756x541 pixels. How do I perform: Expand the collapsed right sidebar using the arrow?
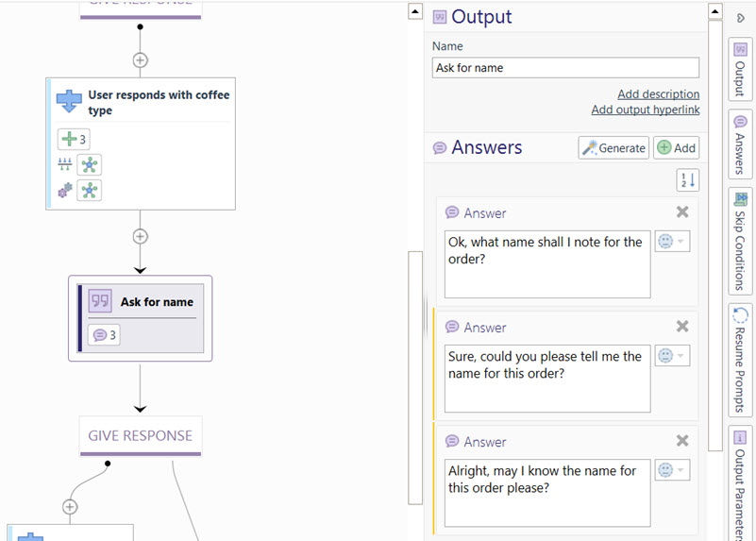tap(741, 18)
